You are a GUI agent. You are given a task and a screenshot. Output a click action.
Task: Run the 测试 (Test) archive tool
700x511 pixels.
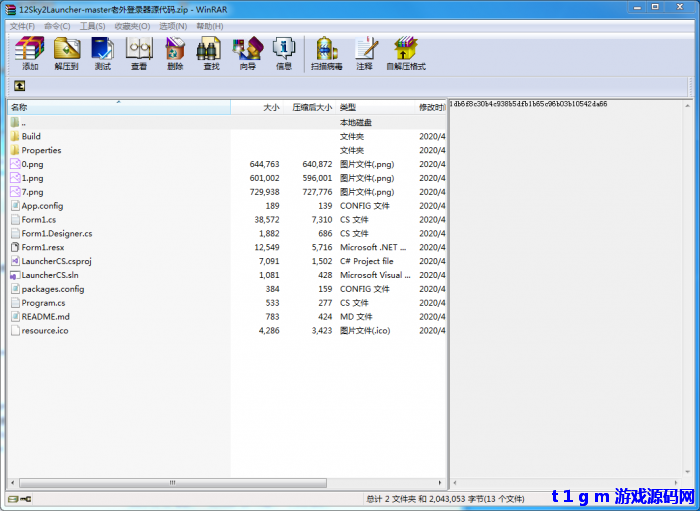pos(102,53)
